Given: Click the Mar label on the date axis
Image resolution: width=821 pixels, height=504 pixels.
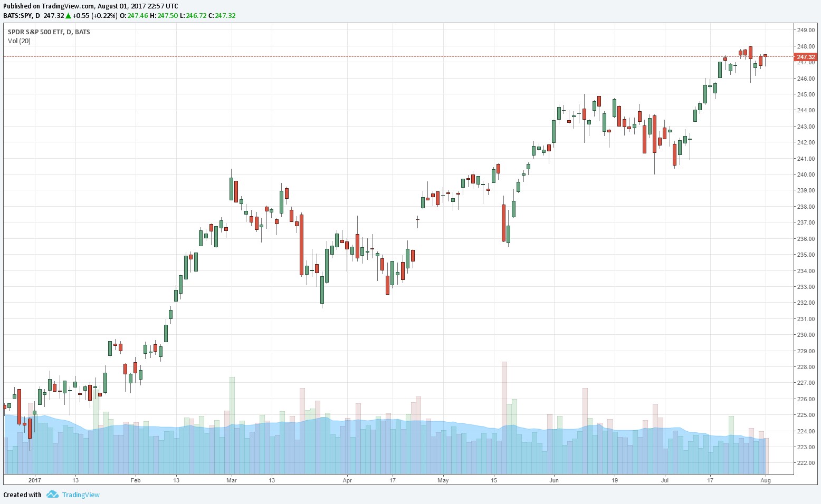Looking at the screenshot, I should tap(232, 480).
